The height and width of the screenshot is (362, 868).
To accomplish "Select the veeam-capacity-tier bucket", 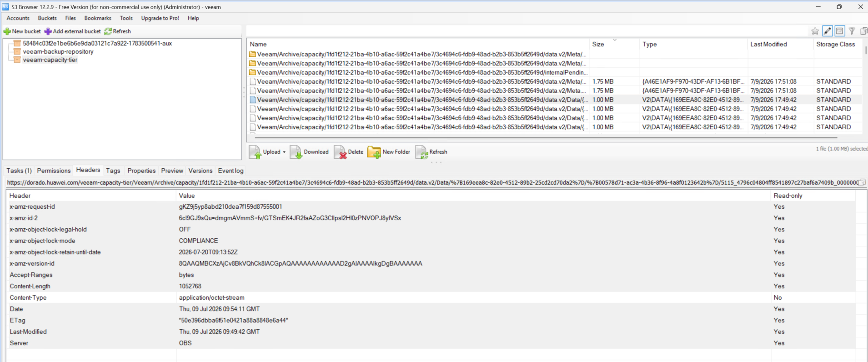I will tap(50, 60).
